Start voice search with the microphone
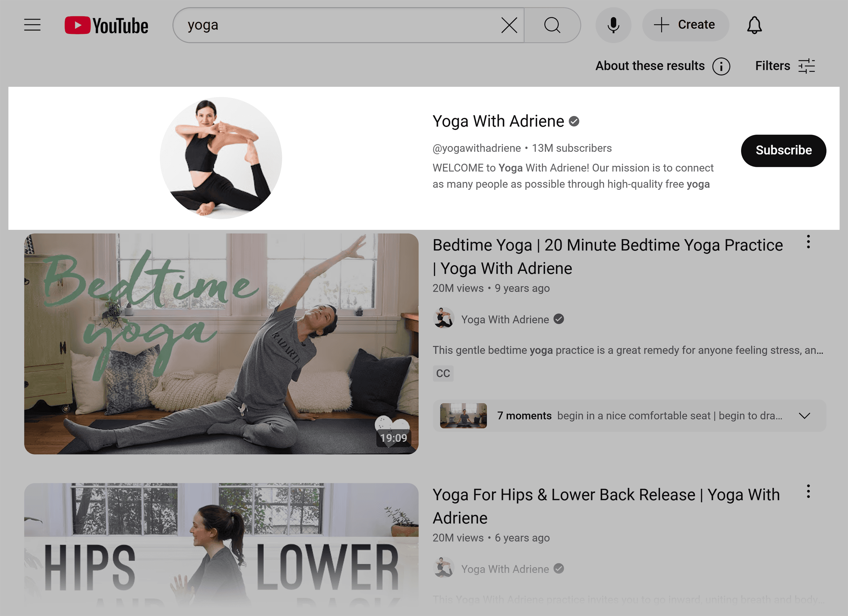 [x=613, y=25]
